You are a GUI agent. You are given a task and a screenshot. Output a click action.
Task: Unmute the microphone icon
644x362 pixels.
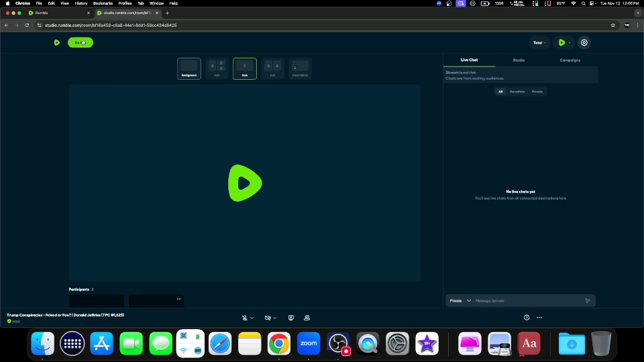click(245, 318)
